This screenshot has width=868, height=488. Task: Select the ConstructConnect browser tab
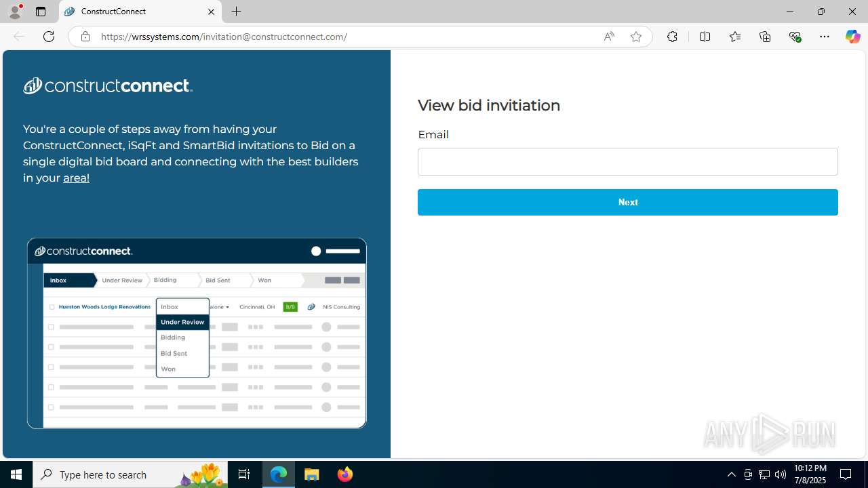pos(140,12)
